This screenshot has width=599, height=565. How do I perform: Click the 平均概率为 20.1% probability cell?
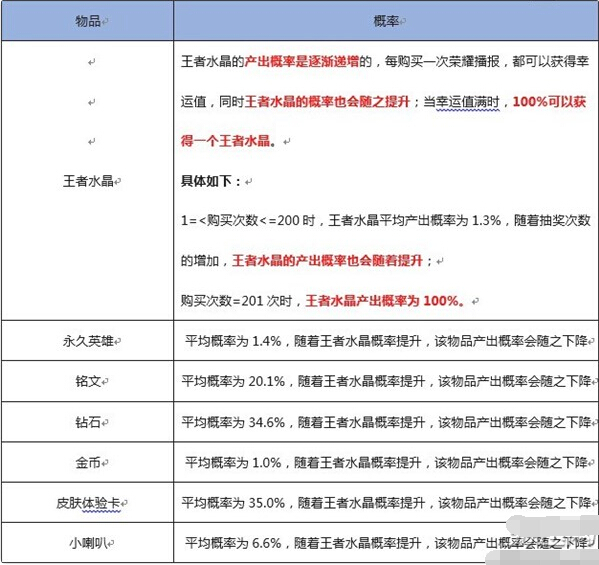pyautogui.click(x=386, y=381)
